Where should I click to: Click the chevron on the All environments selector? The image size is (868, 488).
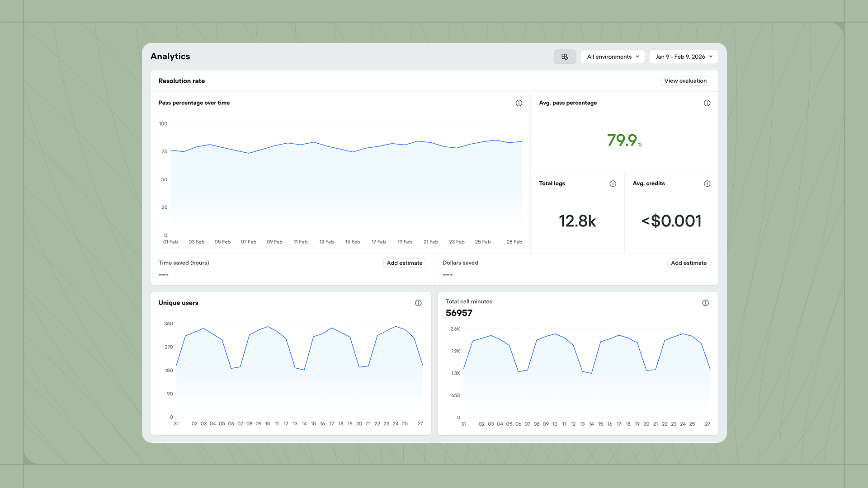637,56
